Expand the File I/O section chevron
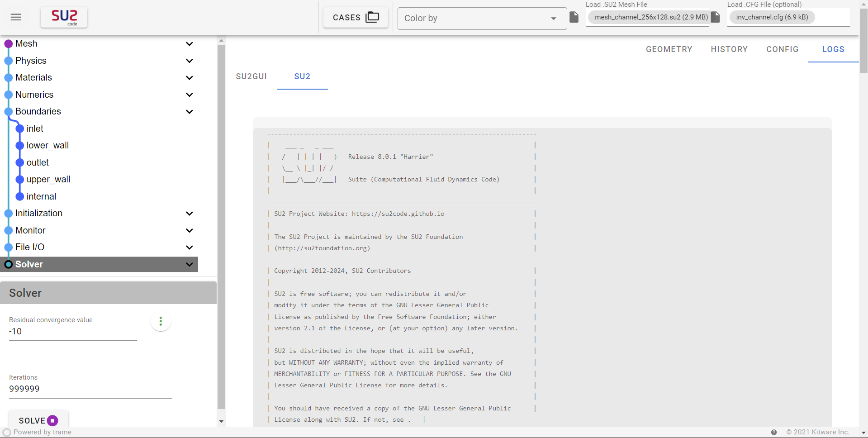Screen dimensions: 868x438 pyautogui.click(x=190, y=248)
